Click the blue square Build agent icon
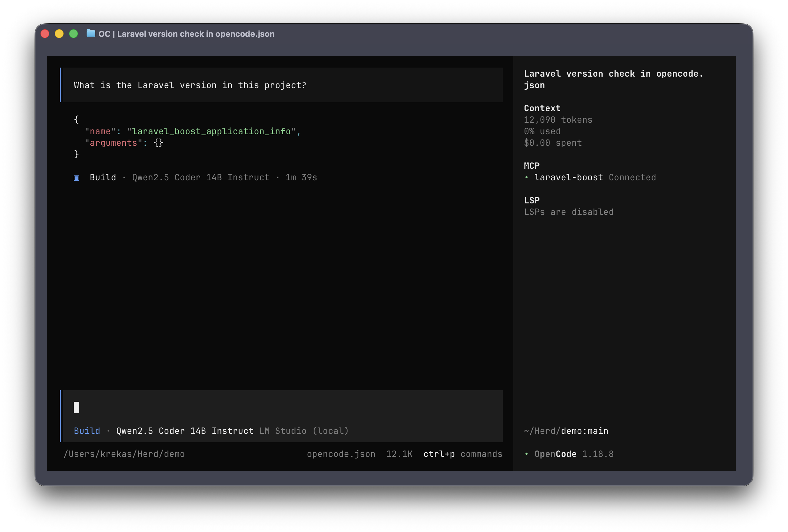Screen dimensions: 788x532 [77, 178]
